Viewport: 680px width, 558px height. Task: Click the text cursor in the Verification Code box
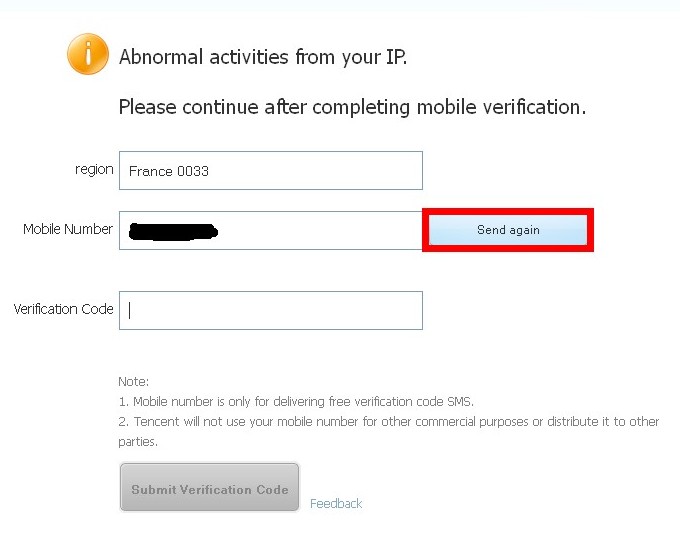point(130,310)
